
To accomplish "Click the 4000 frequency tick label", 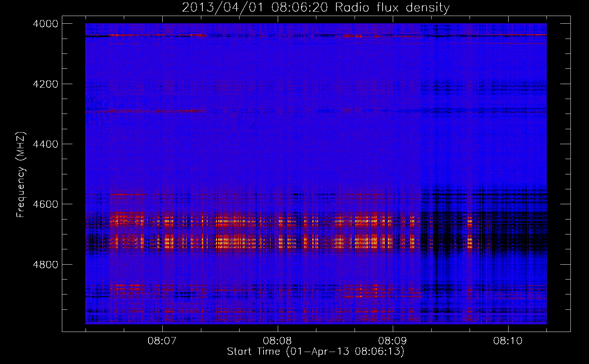I will click(x=46, y=24).
